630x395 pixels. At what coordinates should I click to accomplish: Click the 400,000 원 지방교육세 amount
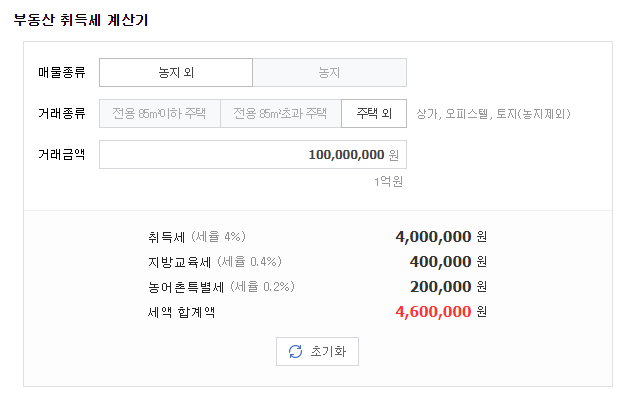pos(448,262)
